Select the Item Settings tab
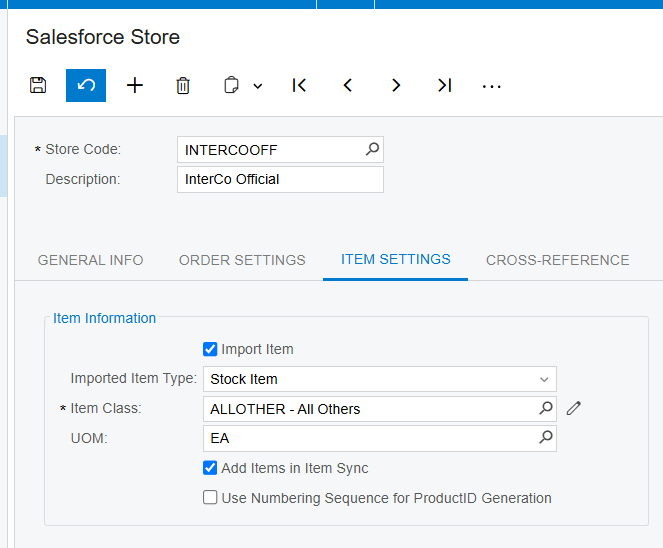 pyautogui.click(x=396, y=260)
